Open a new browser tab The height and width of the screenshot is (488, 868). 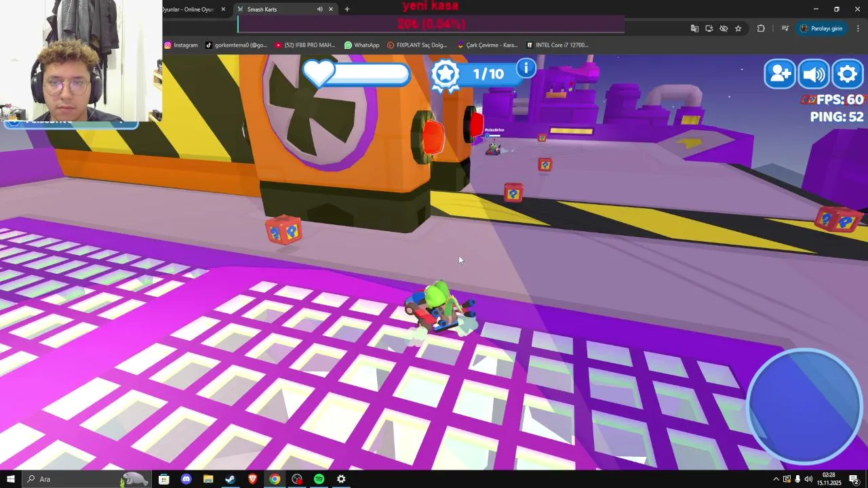tap(347, 9)
